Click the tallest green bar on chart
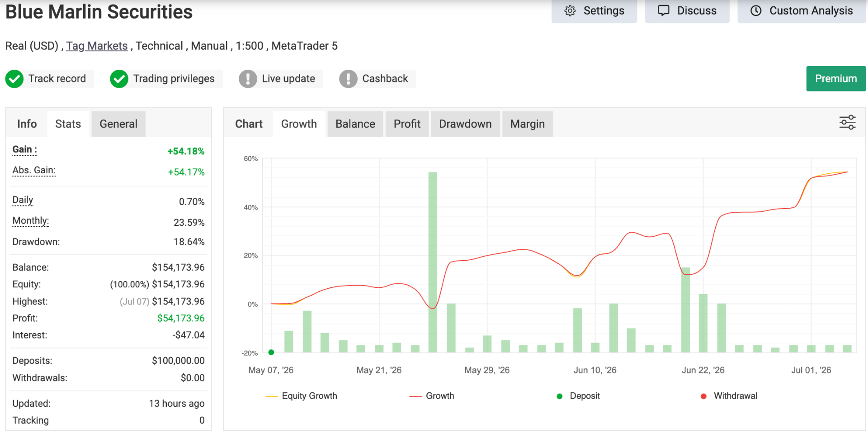Screen dimensions: 868x434 [433, 262]
